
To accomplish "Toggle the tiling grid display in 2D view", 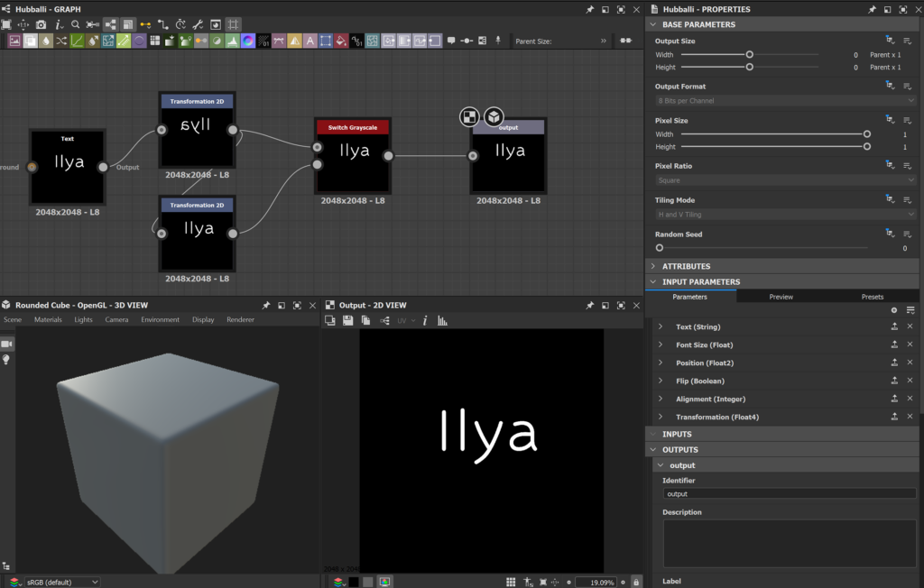I will click(511, 583).
